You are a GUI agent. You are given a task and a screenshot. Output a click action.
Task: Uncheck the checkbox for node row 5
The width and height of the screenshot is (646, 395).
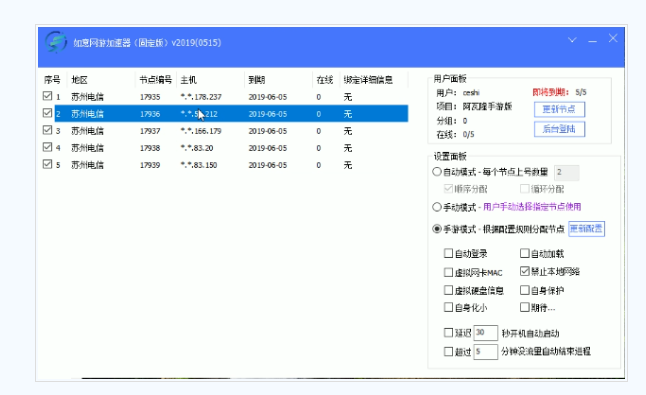pos(47,164)
